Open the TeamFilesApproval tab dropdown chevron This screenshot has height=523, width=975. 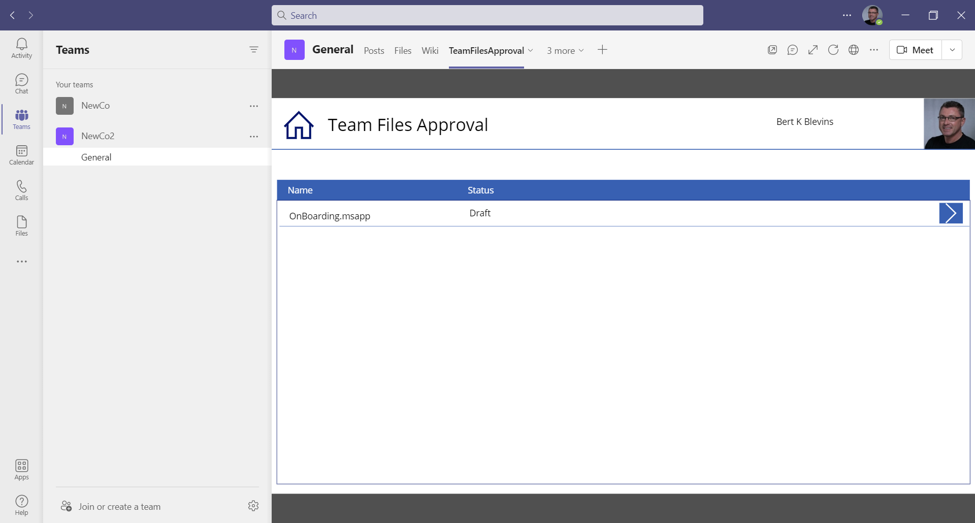[x=531, y=50]
